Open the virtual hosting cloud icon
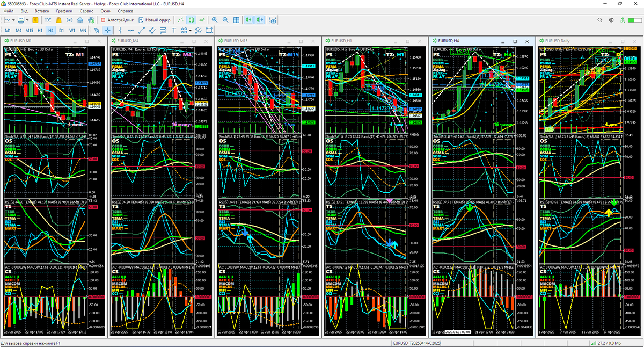Screen dimensions: 644x347 (x=80, y=20)
